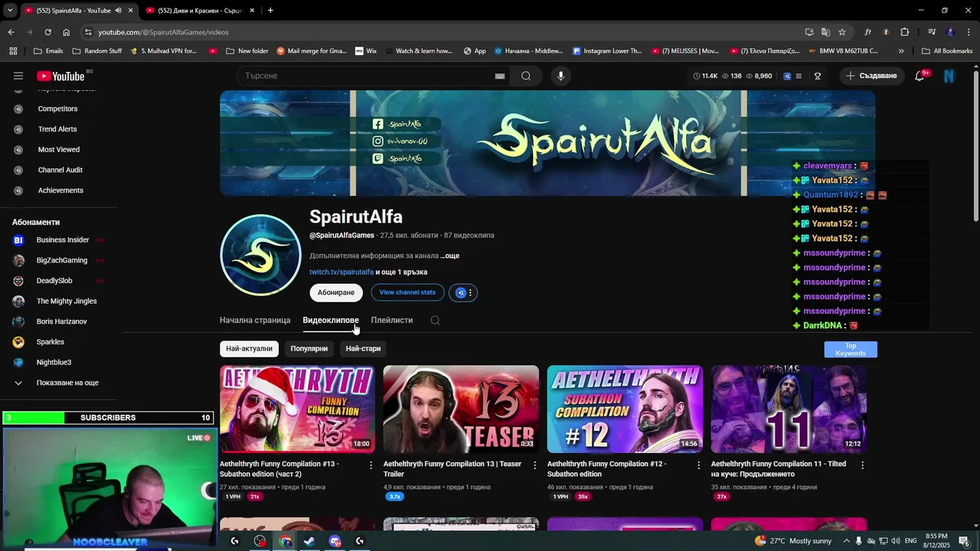Show hidden bookmarks with double-chevron

[x=901, y=51]
